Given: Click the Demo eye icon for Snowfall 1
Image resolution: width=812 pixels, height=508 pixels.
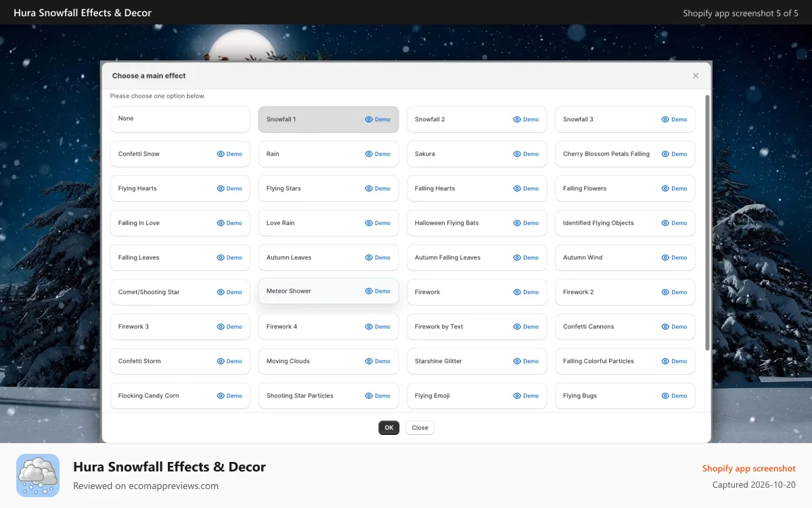Looking at the screenshot, I should tap(369, 119).
